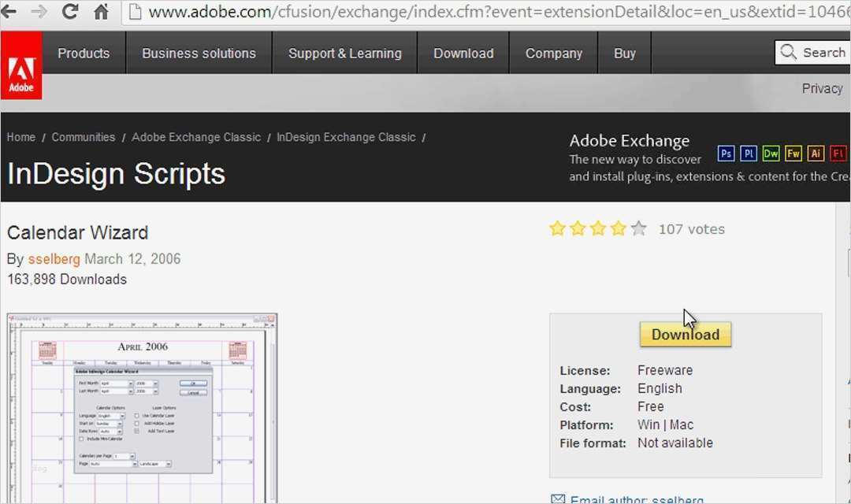The width and height of the screenshot is (851, 504).
Task: Click the Calendar Wizard title
Action: pyautogui.click(x=77, y=233)
